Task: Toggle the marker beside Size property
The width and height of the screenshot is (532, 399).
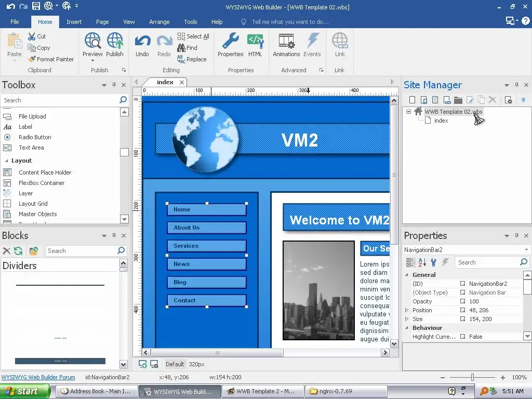Action: tap(462, 318)
